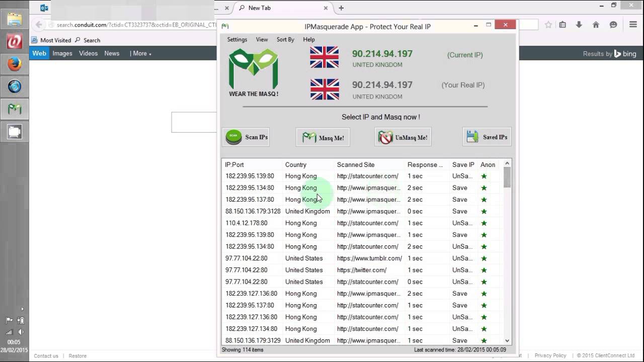Open File Explorer from the taskbar

pyautogui.click(x=15, y=20)
